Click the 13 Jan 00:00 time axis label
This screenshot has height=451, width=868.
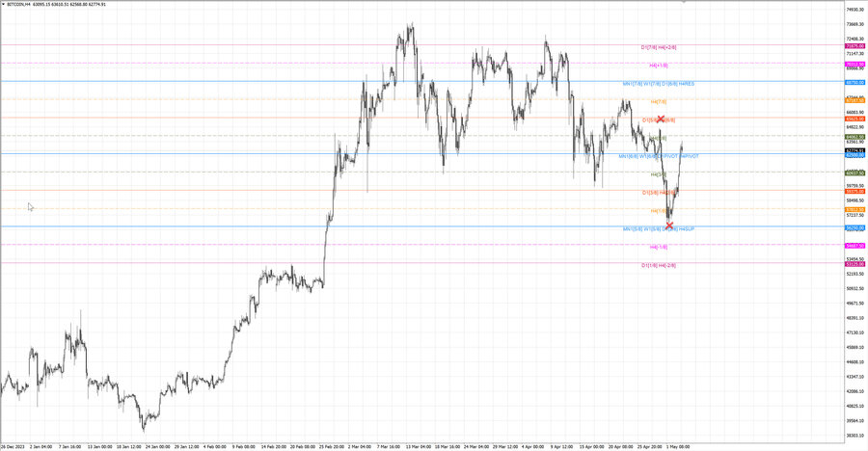99,446
